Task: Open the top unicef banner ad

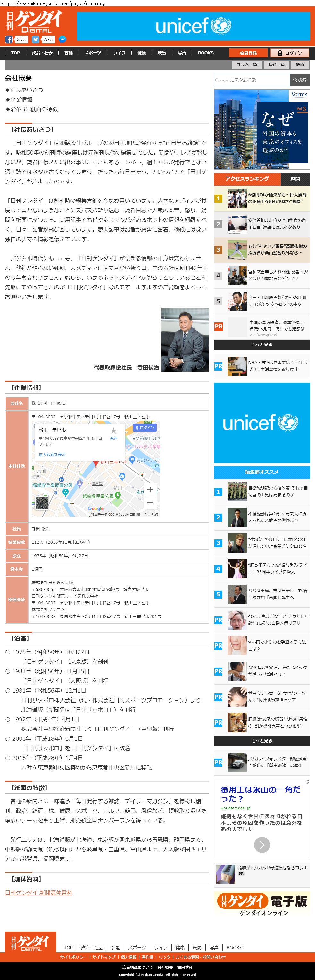Action: click(x=194, y=26)
